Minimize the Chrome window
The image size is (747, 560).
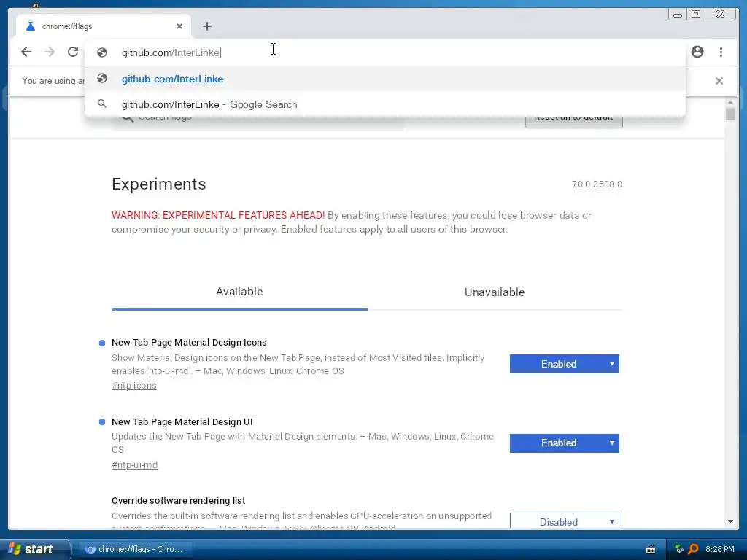click(678, 15)
